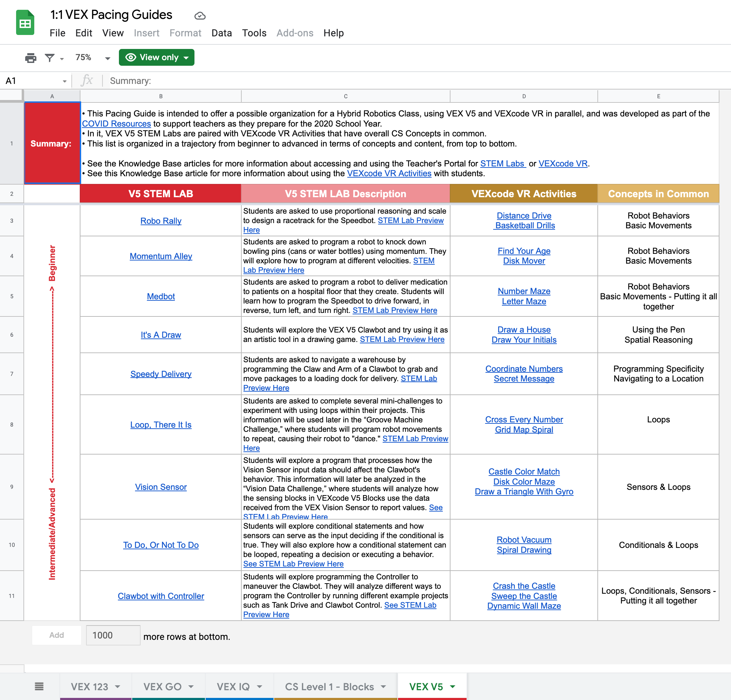Expand the name box dropdown
Screen dimensions: 731x700
(x=64, y=80)
